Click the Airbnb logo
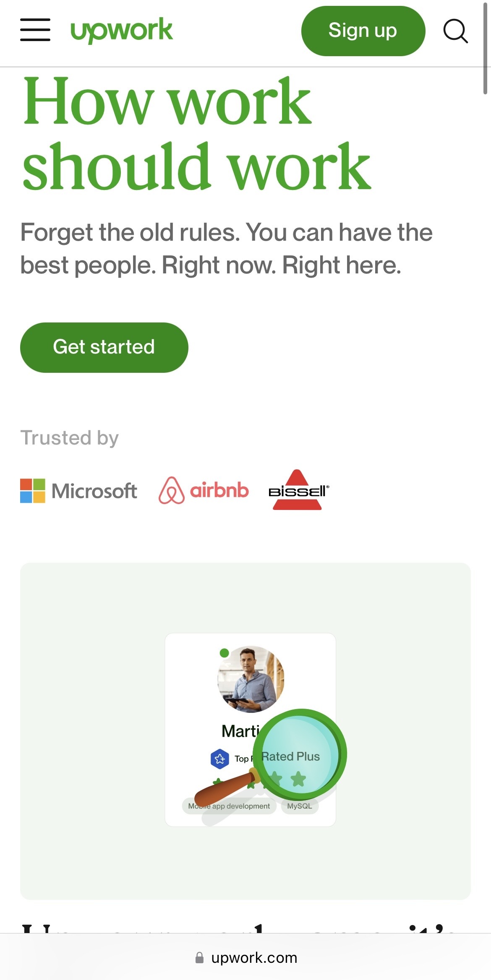 tap(204, 490)
